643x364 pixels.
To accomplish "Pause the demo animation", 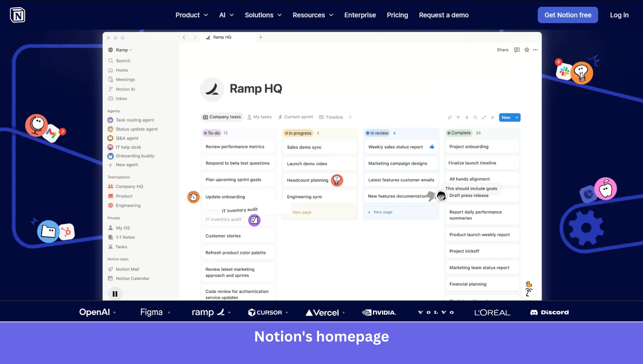I will point(115,293).
